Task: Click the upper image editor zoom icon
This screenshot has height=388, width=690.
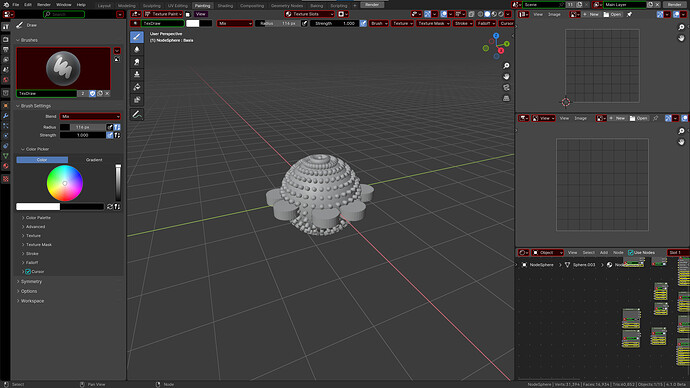Action: click(681, 27)
